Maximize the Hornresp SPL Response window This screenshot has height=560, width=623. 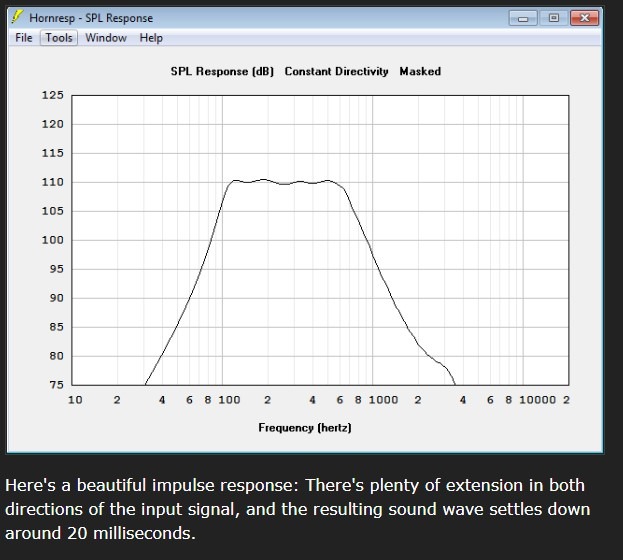pyautogui.click(x=553, y=18)
